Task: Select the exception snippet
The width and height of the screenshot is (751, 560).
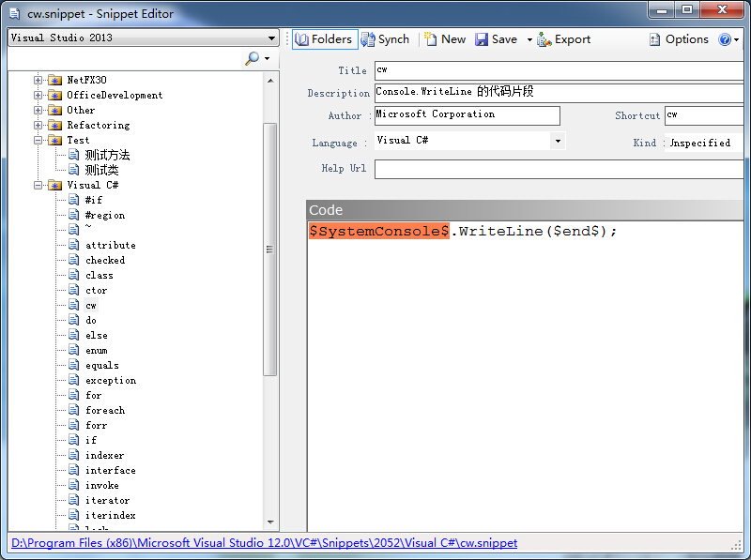Action: [111, 381]
